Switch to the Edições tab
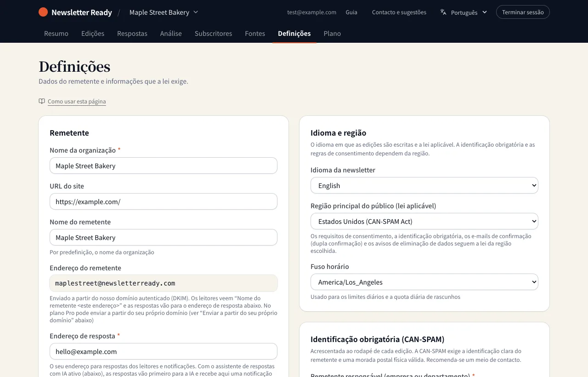Viewport: 588px width, 377px height. tap(93, 34)
